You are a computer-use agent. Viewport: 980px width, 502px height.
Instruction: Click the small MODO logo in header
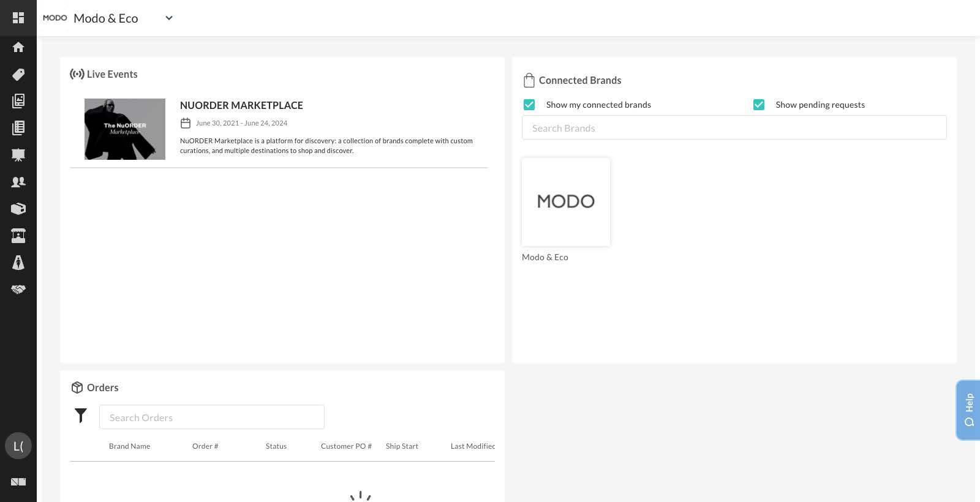point(55,18)
